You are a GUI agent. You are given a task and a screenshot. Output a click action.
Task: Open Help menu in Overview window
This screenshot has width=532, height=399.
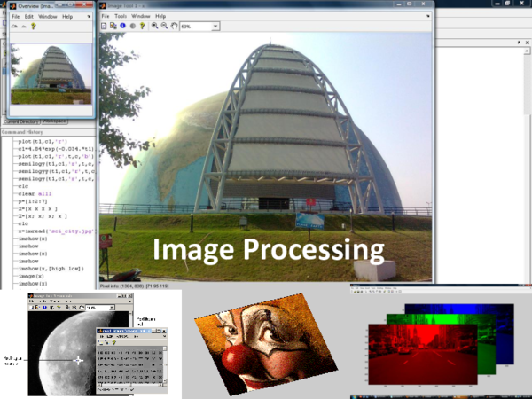(67, 16)
